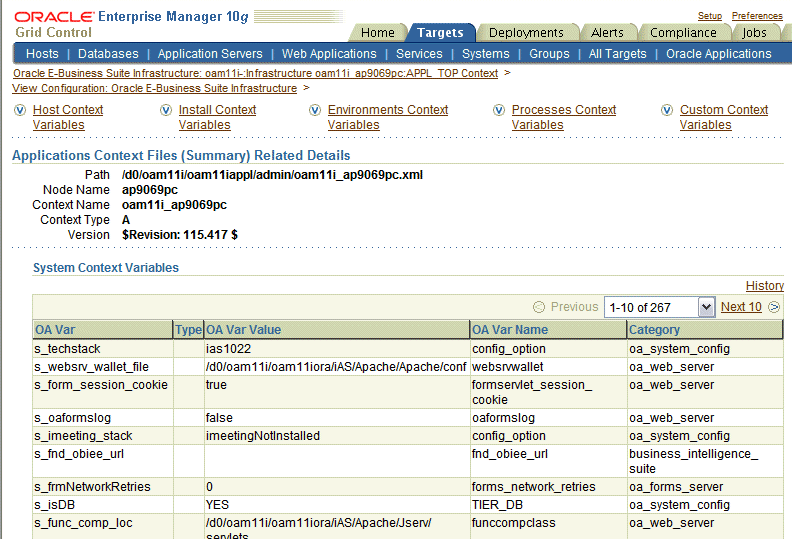The height and width of the screenshot is (539, 792).
Task: Click the oa_forms_server category cell
Action: click(706, 487)
